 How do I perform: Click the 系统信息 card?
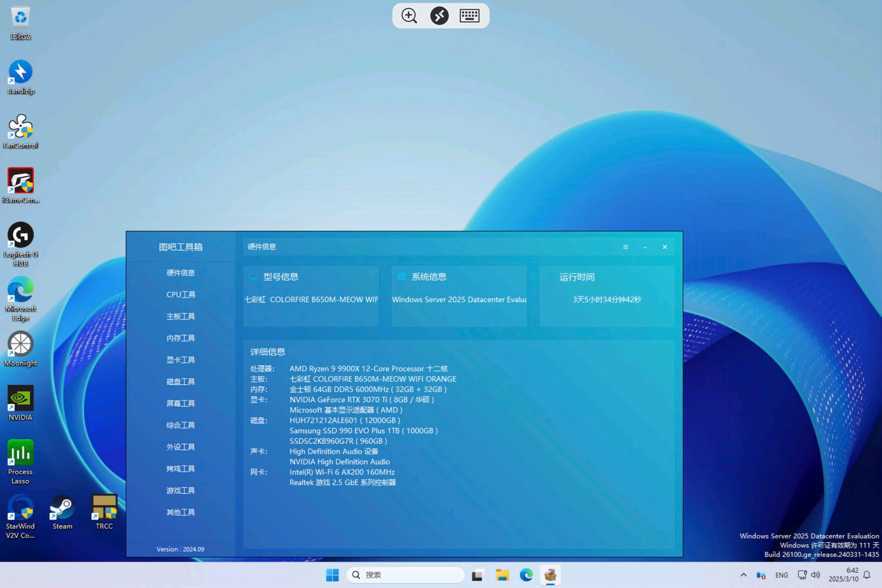[459, 296]
